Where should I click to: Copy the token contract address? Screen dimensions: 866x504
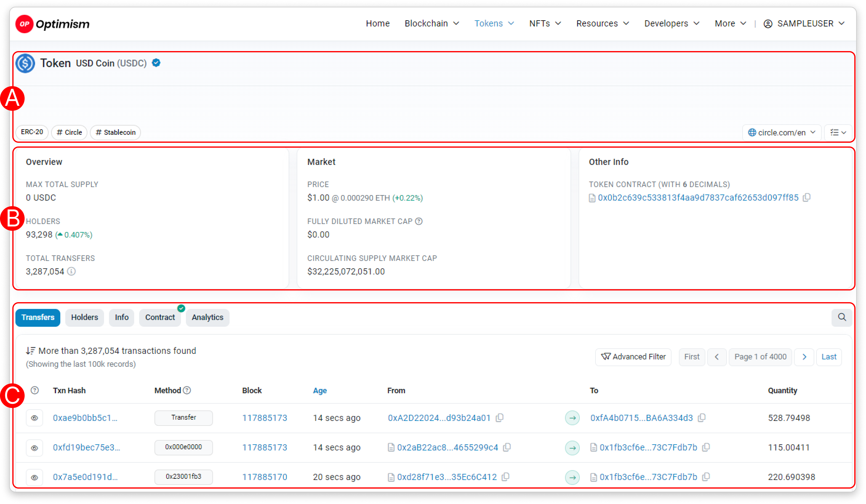coord(807,198)
